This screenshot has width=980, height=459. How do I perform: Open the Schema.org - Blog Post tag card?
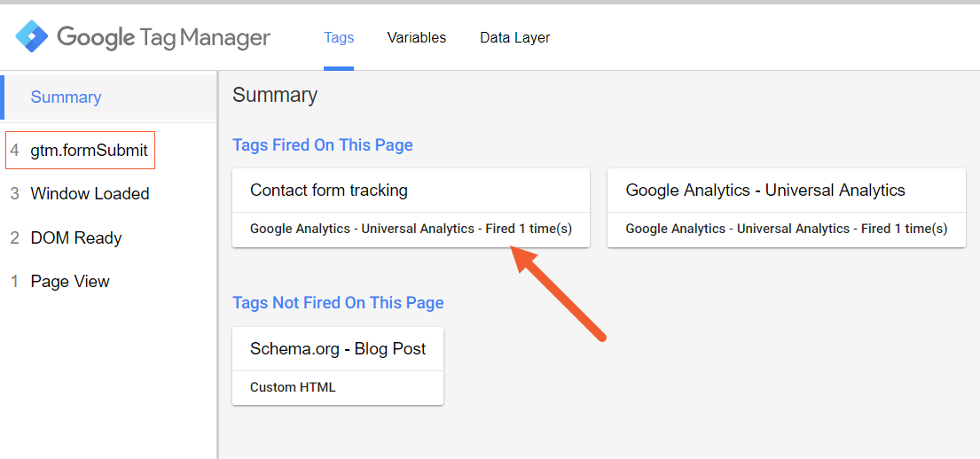338,366
